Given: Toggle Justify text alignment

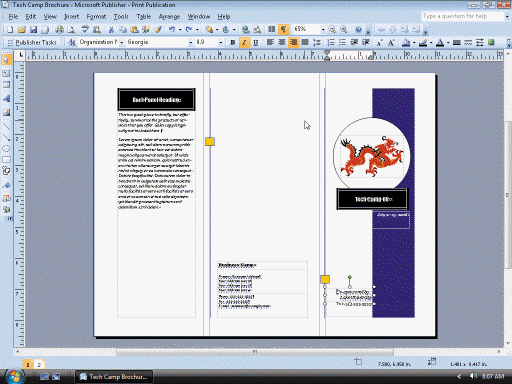Looking at the screenshot, I should click(x=305, y=42).
